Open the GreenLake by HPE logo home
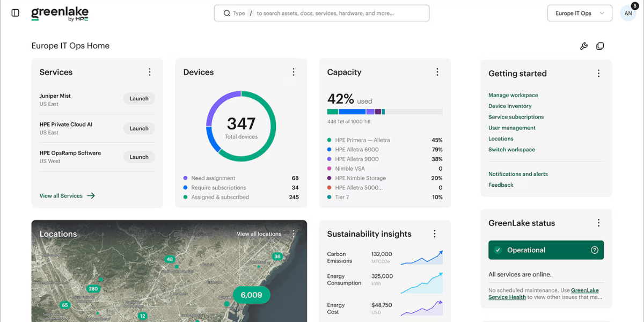Screen dimensions: 644x322 (x=60, y=14)
